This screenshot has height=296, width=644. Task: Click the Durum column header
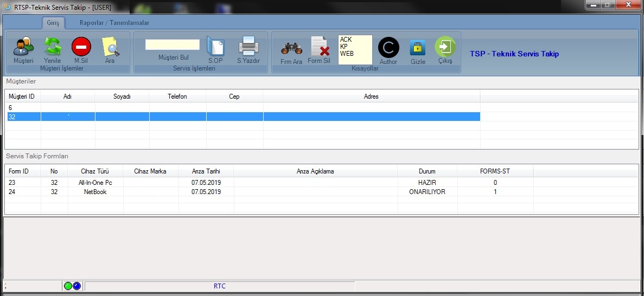pos(427,171)
